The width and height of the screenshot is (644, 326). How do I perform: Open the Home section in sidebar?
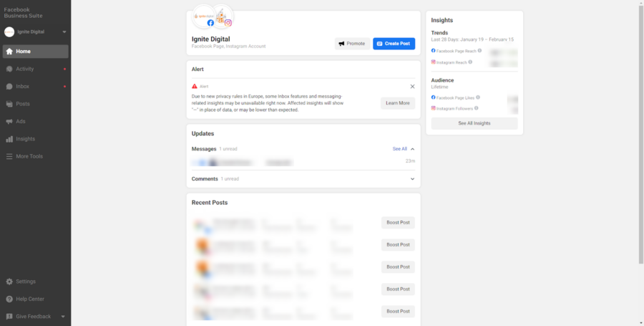(35, 52)
